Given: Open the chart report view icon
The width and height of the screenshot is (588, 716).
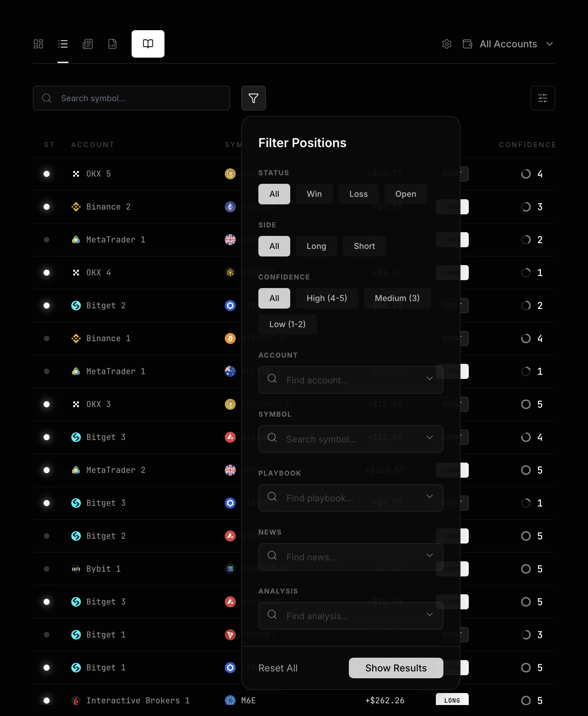Looking at the screenshot, I should coord(112,44).
